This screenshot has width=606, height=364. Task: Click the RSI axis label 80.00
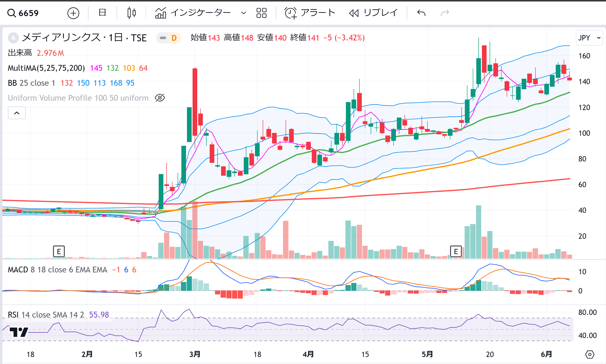pyautogui.click(x=587, y=312)
